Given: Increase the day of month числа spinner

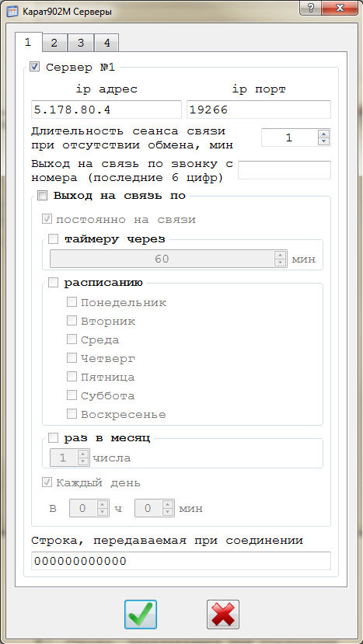Looking at the screenshot, I should click(83, 454).
